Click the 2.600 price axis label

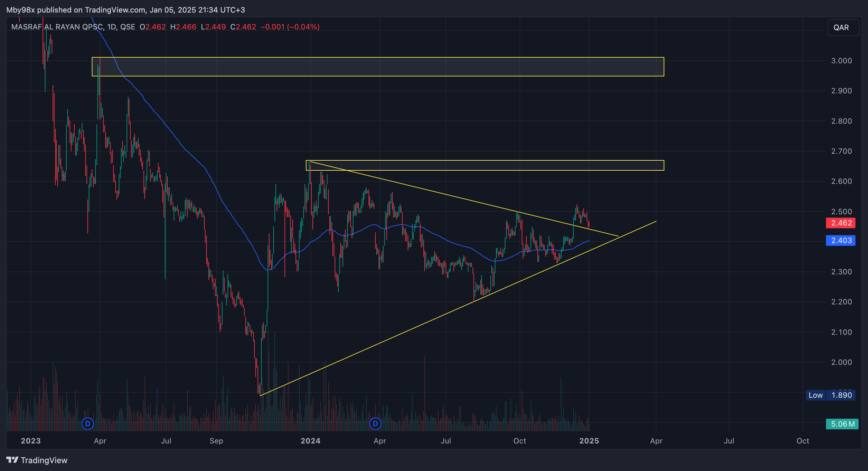click(x=841, y=181)
